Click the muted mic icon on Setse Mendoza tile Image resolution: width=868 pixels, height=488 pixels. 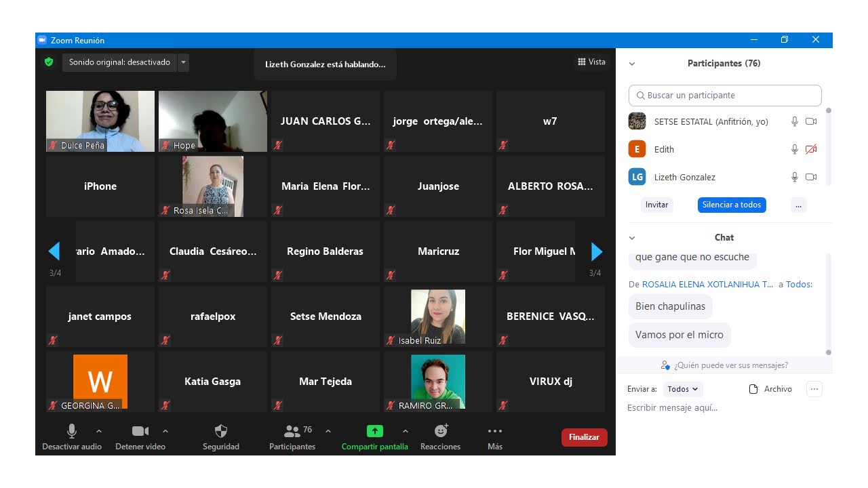pyautogui.click(x=278, y=340)
